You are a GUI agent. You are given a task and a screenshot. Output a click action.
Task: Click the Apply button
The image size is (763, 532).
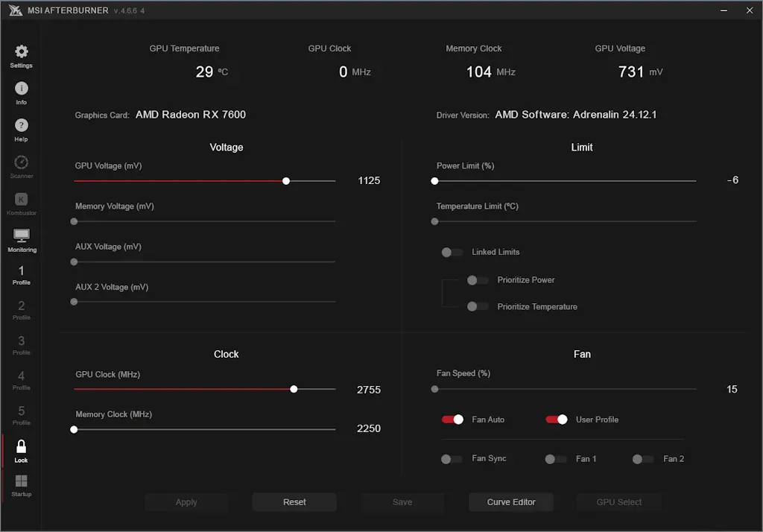point(186,501)
